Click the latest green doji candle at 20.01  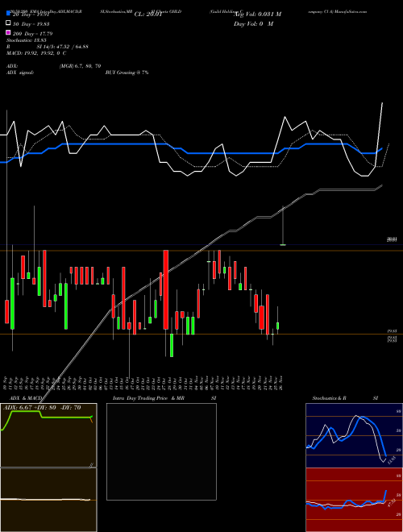[283, 244]
